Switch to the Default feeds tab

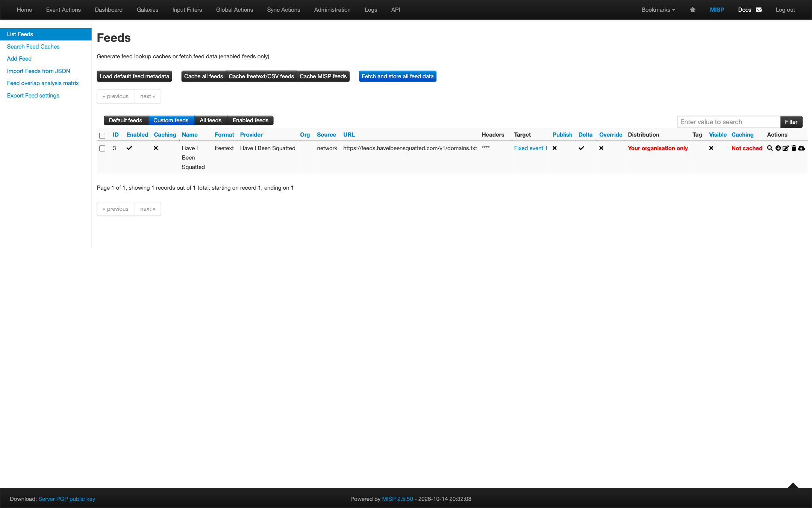click(126, 120)
